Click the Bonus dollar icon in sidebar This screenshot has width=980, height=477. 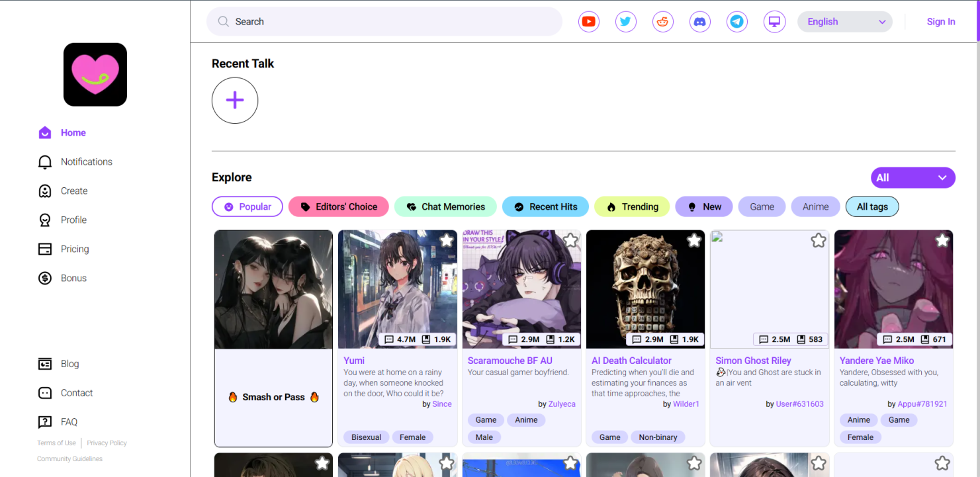(x=45, y=278)
